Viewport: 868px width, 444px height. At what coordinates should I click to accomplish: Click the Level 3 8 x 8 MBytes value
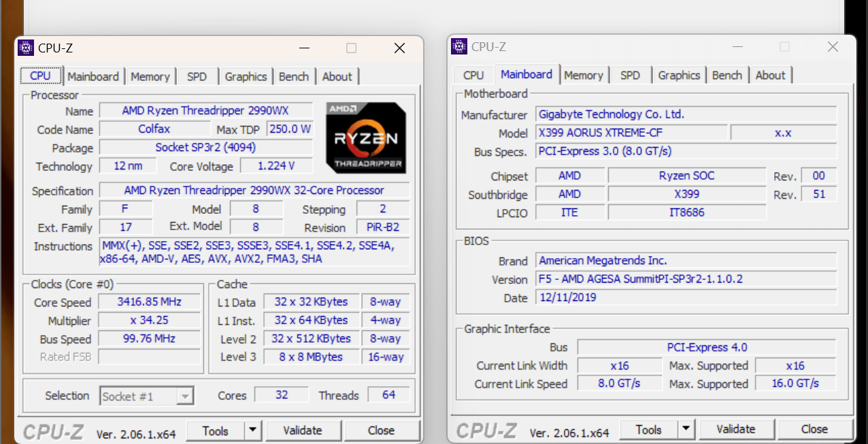point(311,357)
